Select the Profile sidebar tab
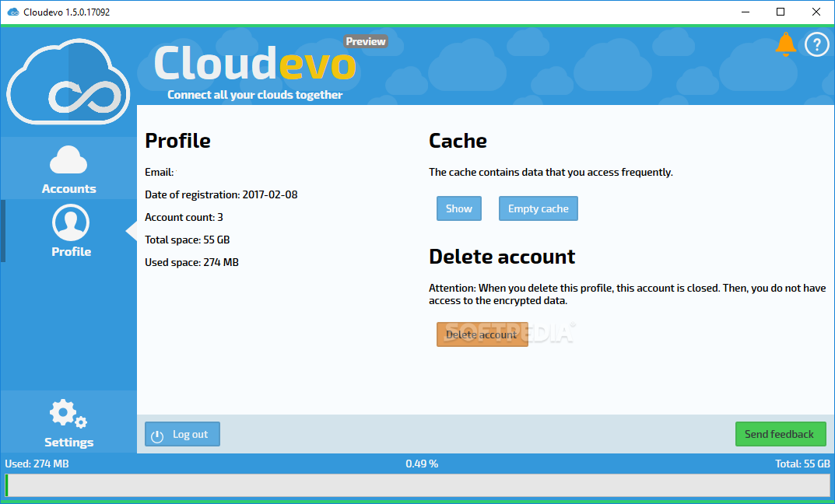Screen dimensions: 835x504 [68, 231]
